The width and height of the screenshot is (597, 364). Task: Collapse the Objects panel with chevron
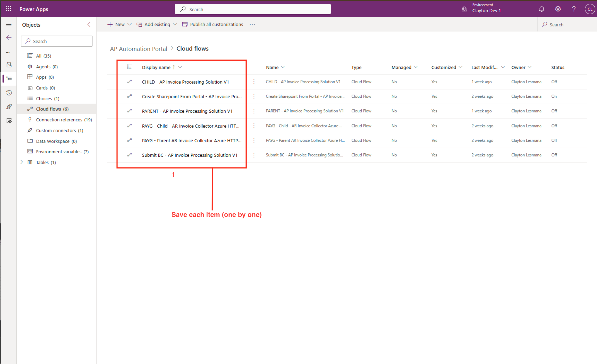(89, 24)
